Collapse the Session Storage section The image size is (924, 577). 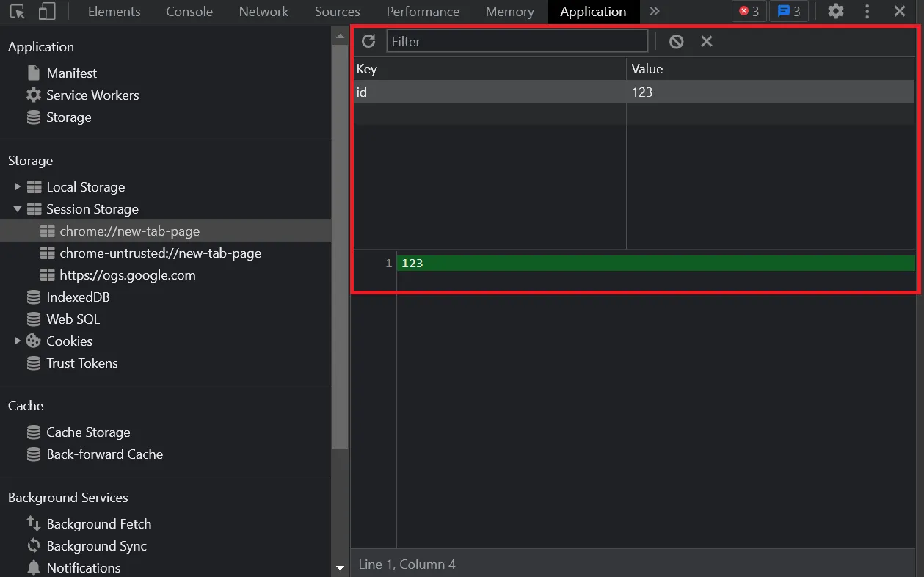(x=17, y=208)
